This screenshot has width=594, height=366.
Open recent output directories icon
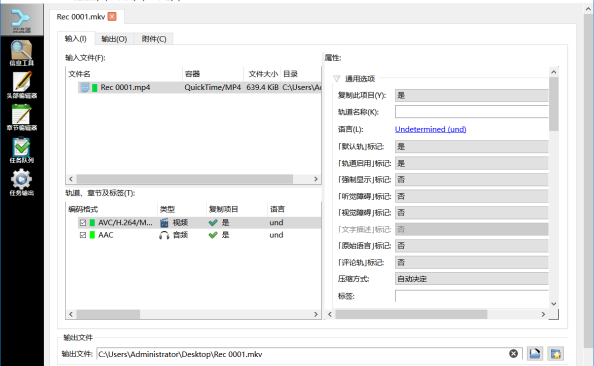pos(555,353)
